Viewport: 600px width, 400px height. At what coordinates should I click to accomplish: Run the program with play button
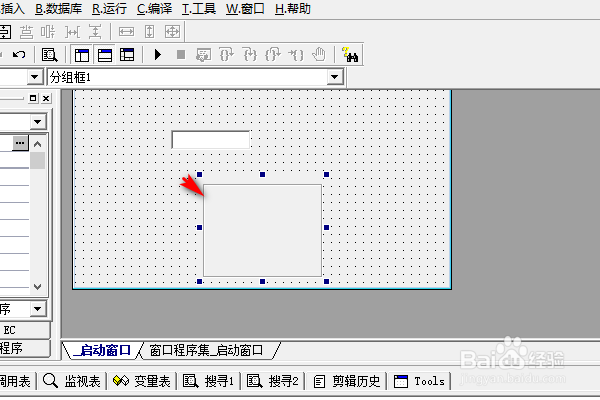(158, 55)
